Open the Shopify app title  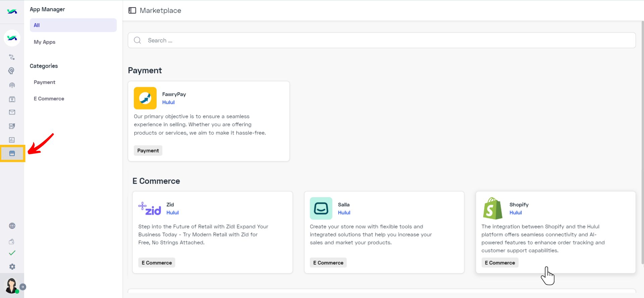click(519, 204)
